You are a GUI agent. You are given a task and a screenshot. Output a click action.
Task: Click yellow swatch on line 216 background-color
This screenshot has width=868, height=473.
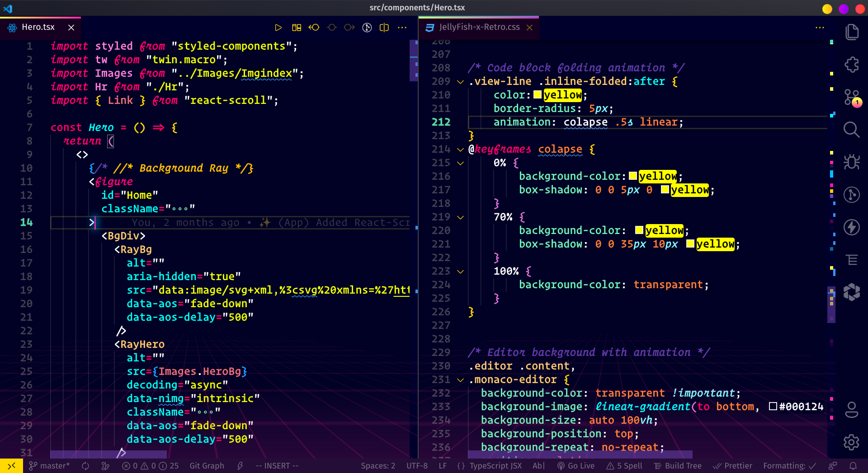pos(633,176)
